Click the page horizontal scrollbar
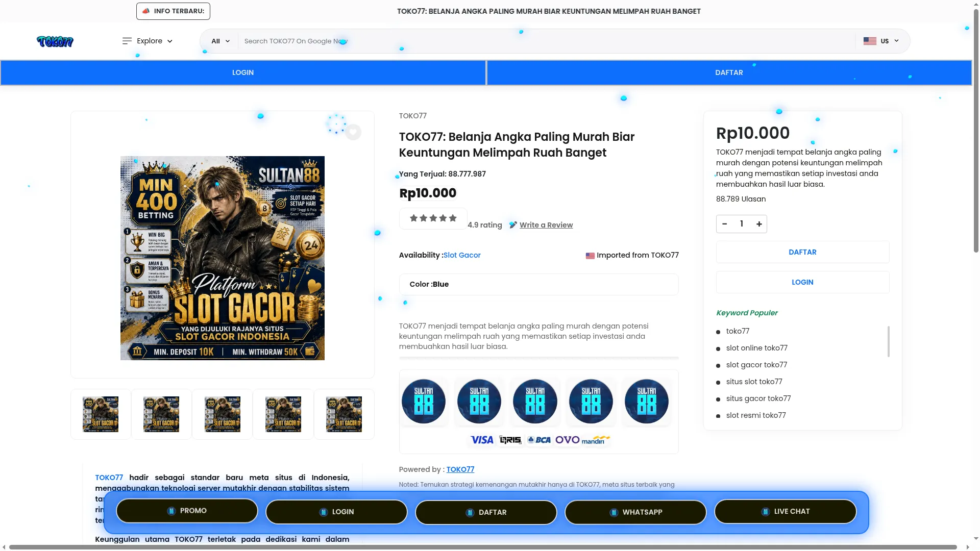Viewport: 980px width, 551px height. click(483, 547)
